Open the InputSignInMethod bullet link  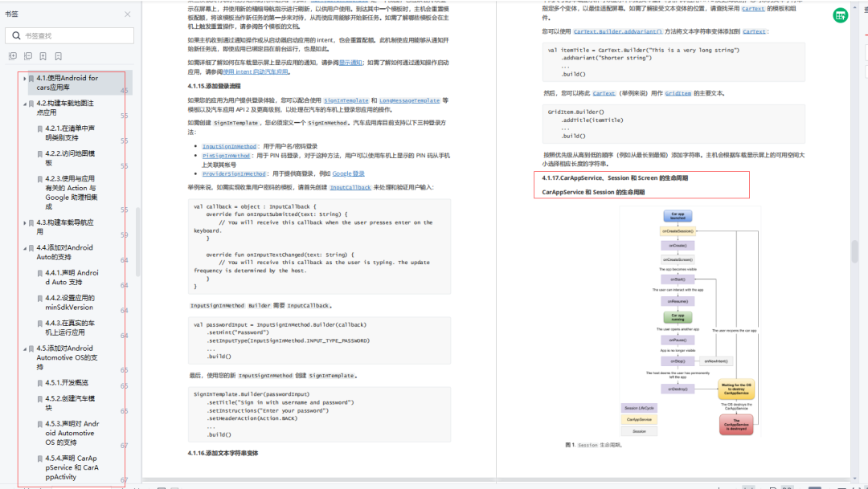click(229, 147)
